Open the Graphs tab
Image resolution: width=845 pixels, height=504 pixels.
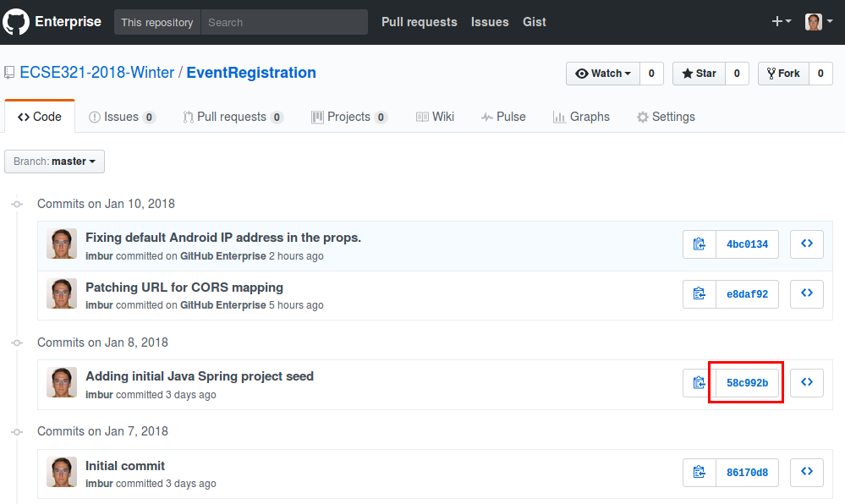pyautogui.click(x=581, y=117)
